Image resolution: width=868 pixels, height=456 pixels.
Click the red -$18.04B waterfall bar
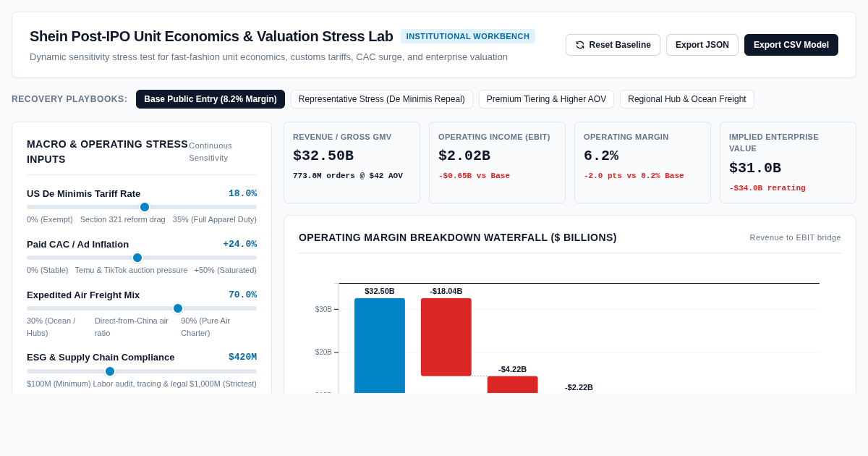(x=446, y=337)
